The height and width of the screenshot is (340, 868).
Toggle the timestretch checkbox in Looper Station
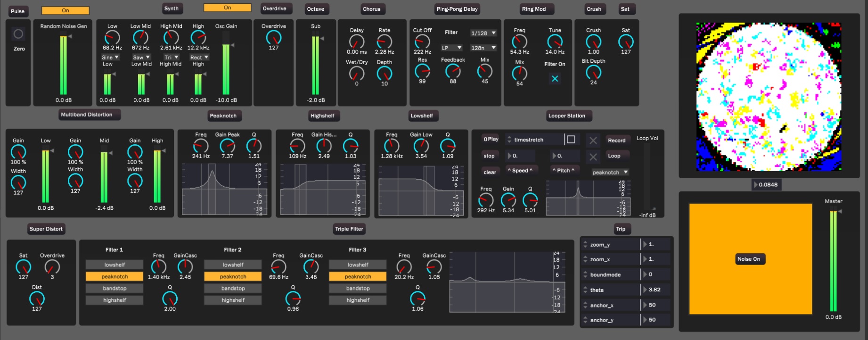click(x=571, y=140)
